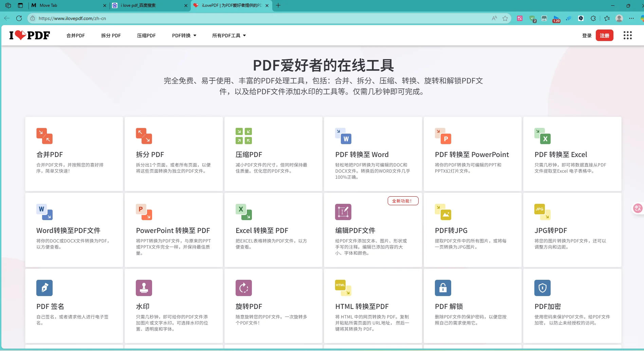644x351 pixels.
Task: Click the HTML to PDF (HTML 转换至PDF) icon
Action: pos(343,288)
